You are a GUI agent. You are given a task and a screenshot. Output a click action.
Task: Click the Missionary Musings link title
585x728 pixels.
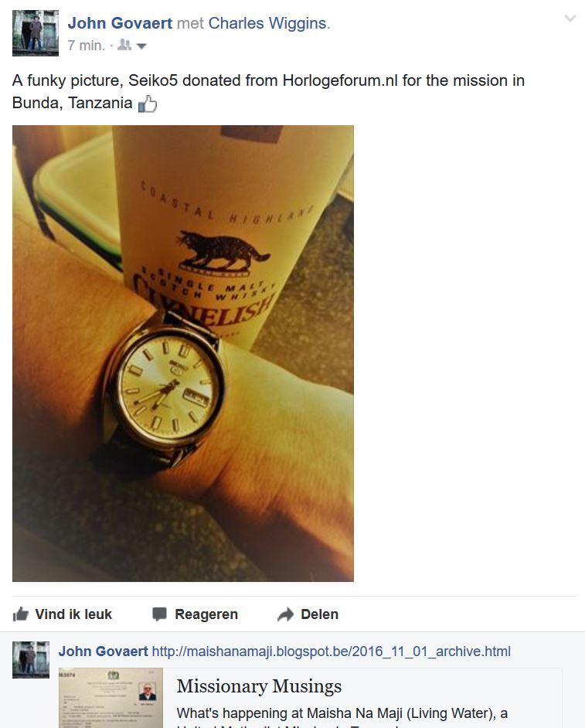tap(259, 686)
